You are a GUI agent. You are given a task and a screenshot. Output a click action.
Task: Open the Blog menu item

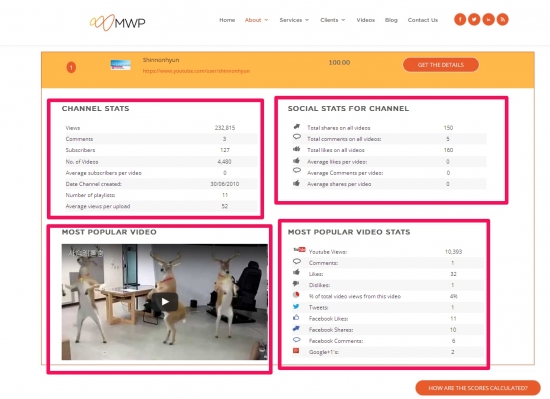coord(391,20)
